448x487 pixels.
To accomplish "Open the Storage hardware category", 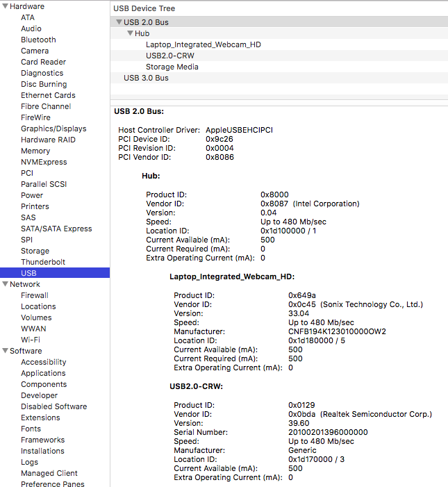I will [35, 251].
